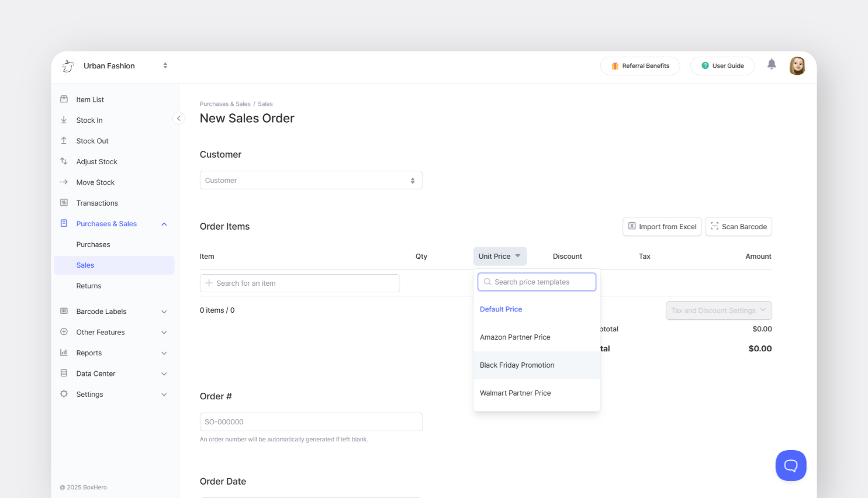Switch to the Purchases page
This screenshot has width=868, height=498.
pyautogui.click(x=92, y=244)
